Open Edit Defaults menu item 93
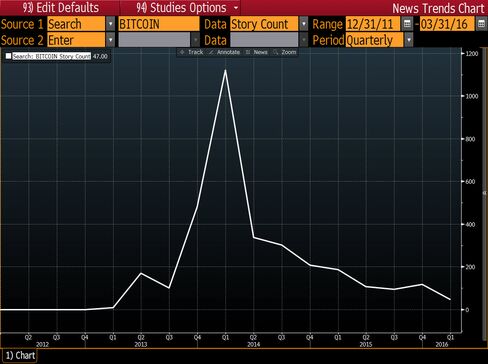The height and width of the screenshot is (364, 488). [x=61, y=8]
